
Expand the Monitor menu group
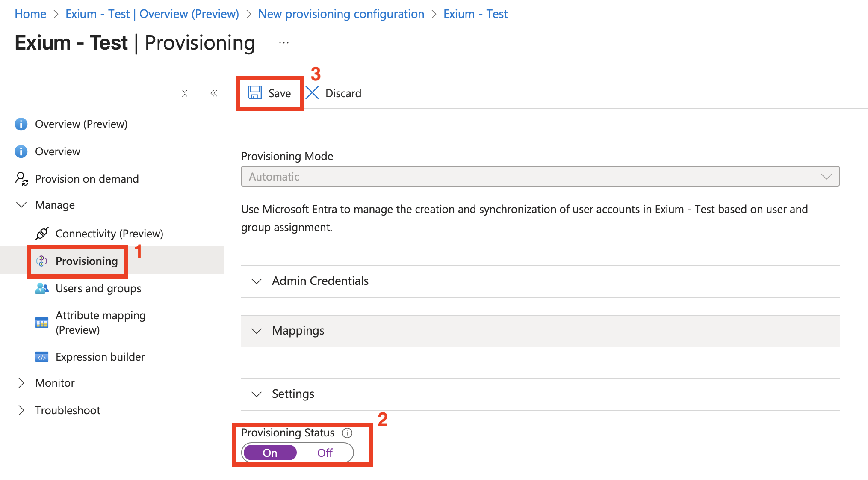[x=55, y=383]
